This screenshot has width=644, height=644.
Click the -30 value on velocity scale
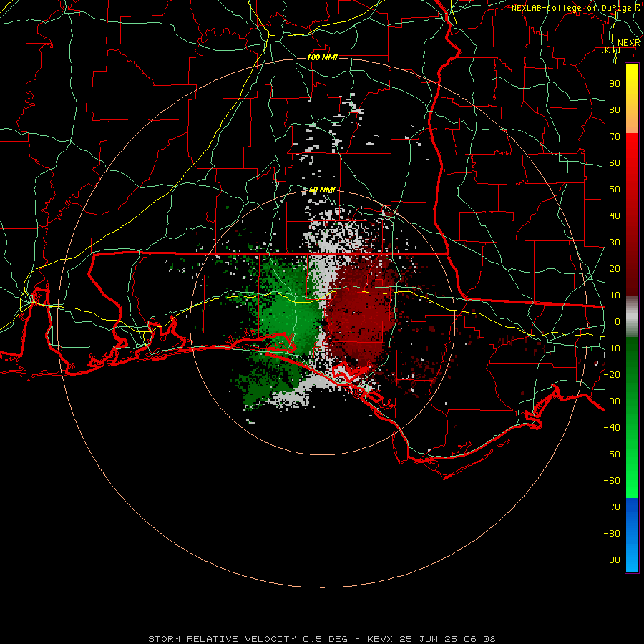point(612,401)
